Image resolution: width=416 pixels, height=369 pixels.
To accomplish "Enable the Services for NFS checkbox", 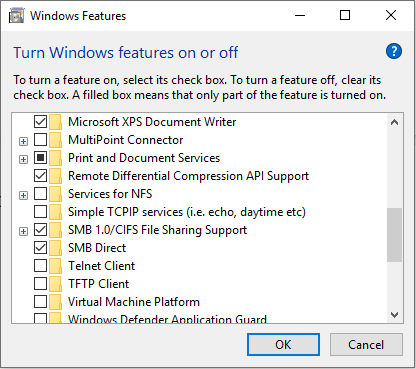I will coord(40,194).
